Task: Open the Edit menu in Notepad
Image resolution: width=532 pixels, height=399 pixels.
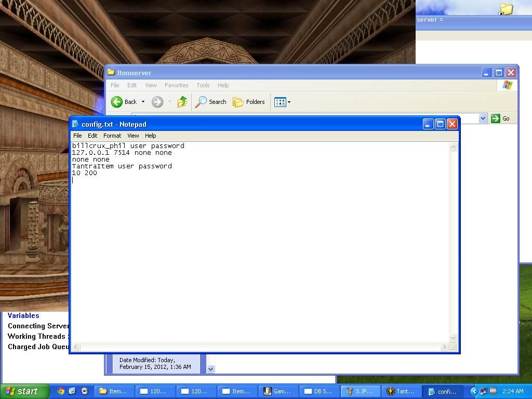Action: 92,136
